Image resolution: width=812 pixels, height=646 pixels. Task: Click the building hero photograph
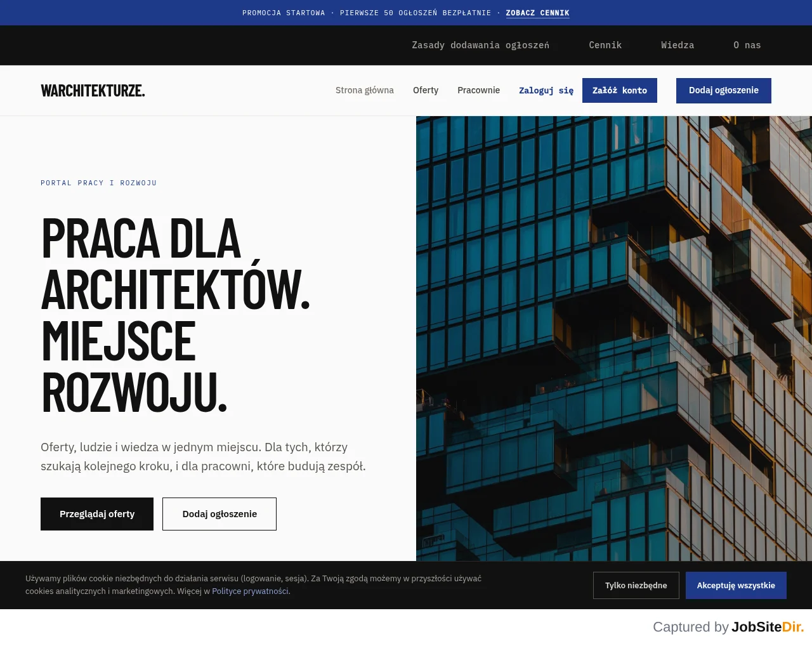coord(614,338)
